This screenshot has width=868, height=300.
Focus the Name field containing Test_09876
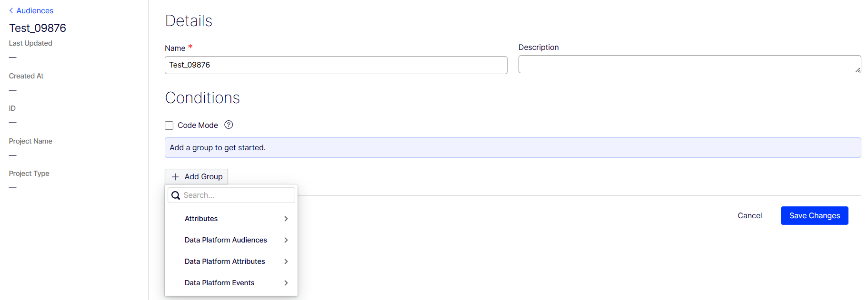[336, 65]
